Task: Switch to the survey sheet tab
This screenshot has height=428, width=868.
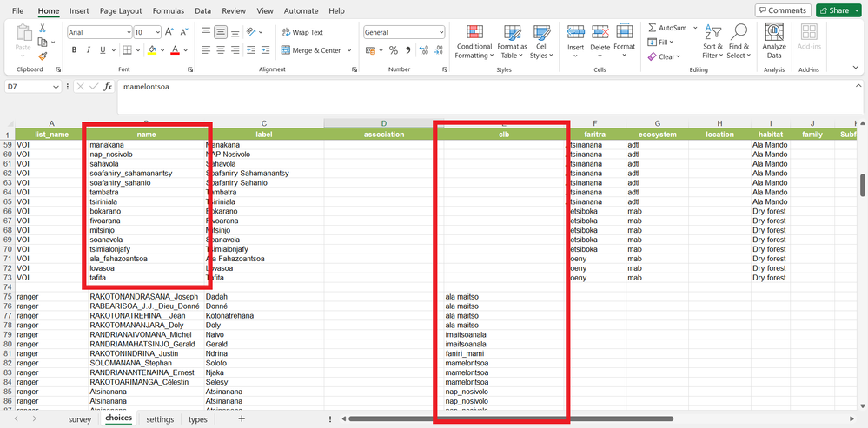Action: pyautogui.click(x=80, y=419)
